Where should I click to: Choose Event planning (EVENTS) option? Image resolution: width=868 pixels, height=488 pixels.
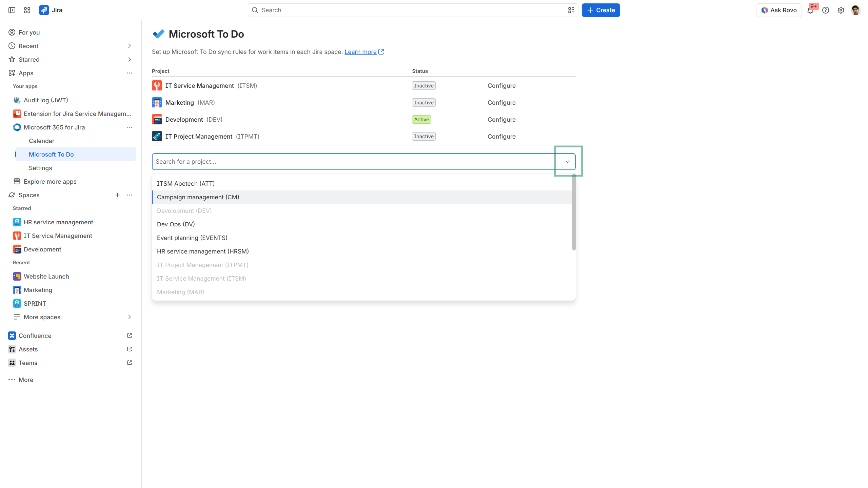[x=362, y=238]
